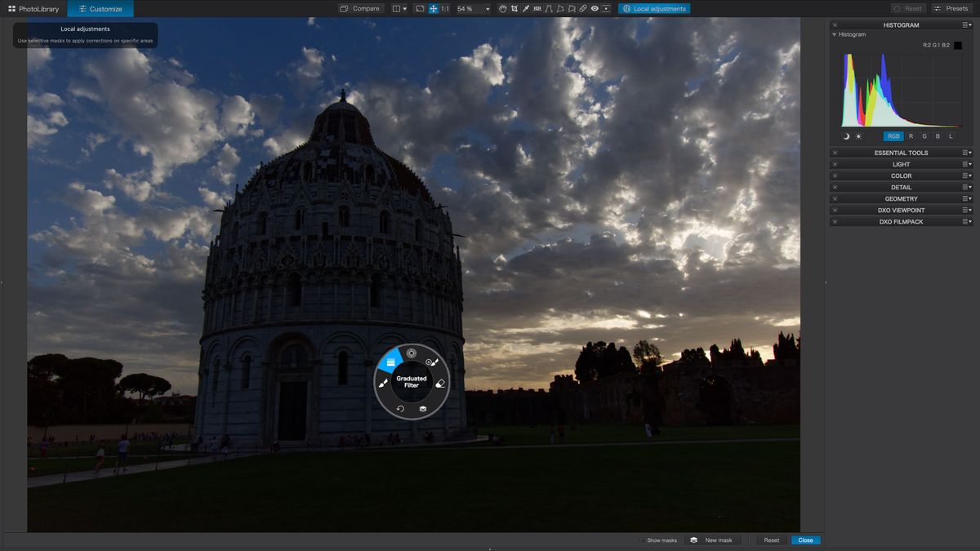Select the Horizon leveling tool

click(537, 8)
